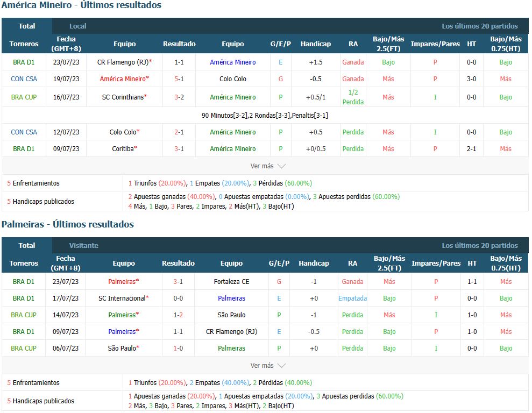
Task: Open CON CSA tournament in 19/07/23 row
Action: tap(24, 79)
